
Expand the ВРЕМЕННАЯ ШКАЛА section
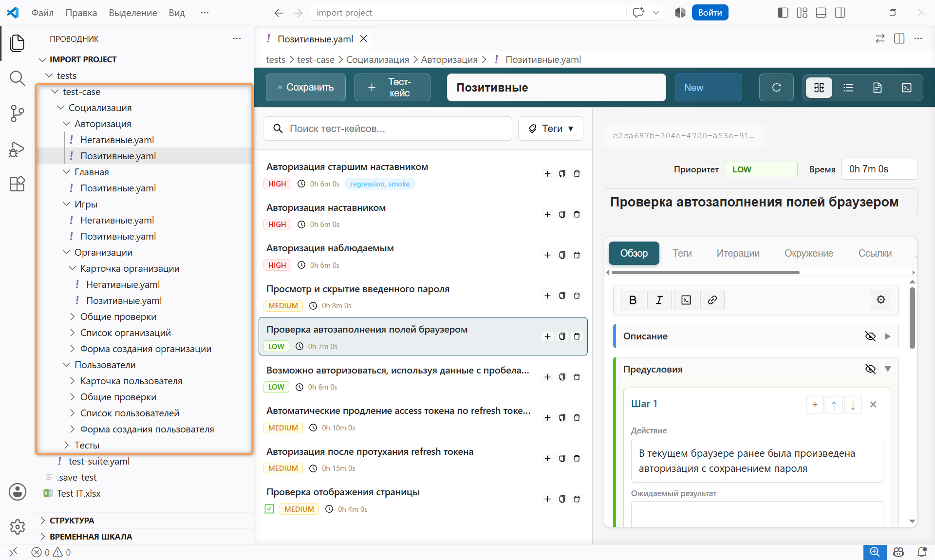pyautogui.click(x=91, y=537)
